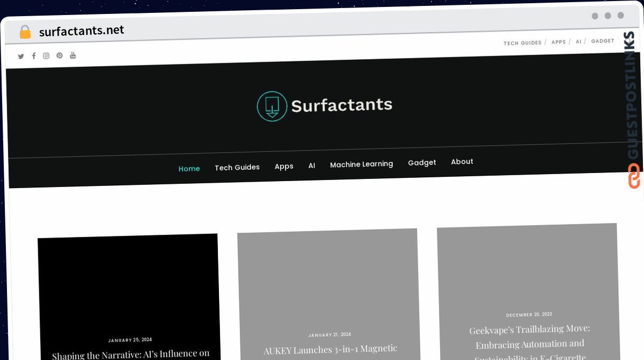Click GADGET in the top bar
The width and height of the screenshot is (644, 360).
pyautogui.click(x=603, y=41)
